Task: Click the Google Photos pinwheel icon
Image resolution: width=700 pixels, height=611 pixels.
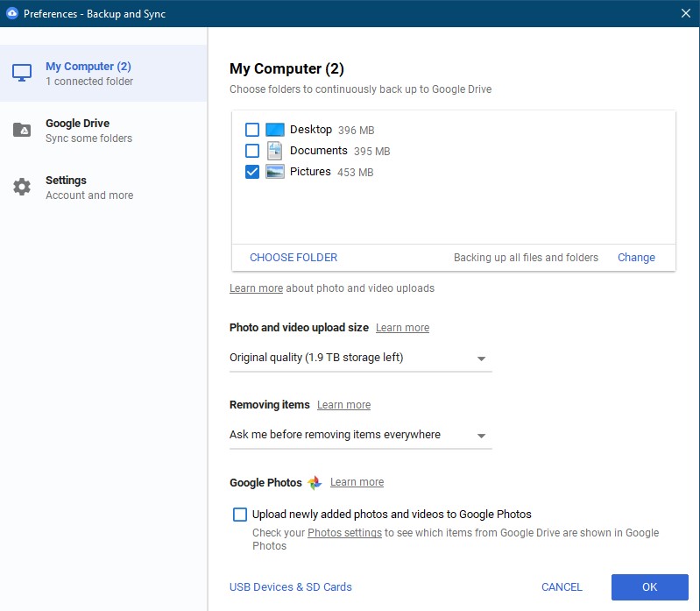Action: (315, 482)
